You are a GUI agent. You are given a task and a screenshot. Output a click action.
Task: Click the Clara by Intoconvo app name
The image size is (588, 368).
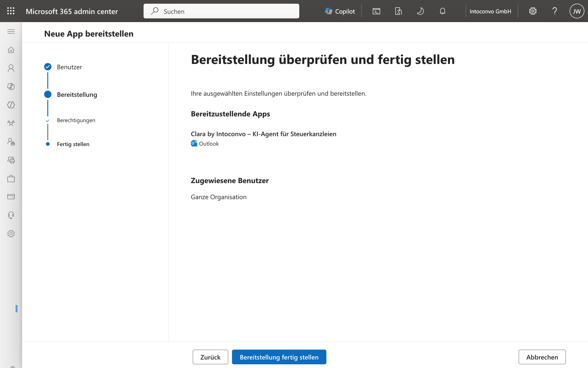(263, 134)
